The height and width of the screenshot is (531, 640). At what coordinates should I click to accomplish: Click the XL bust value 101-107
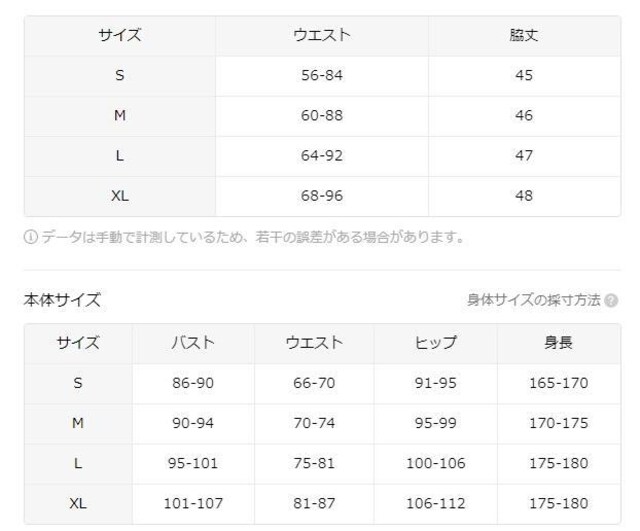pos(193,503)
